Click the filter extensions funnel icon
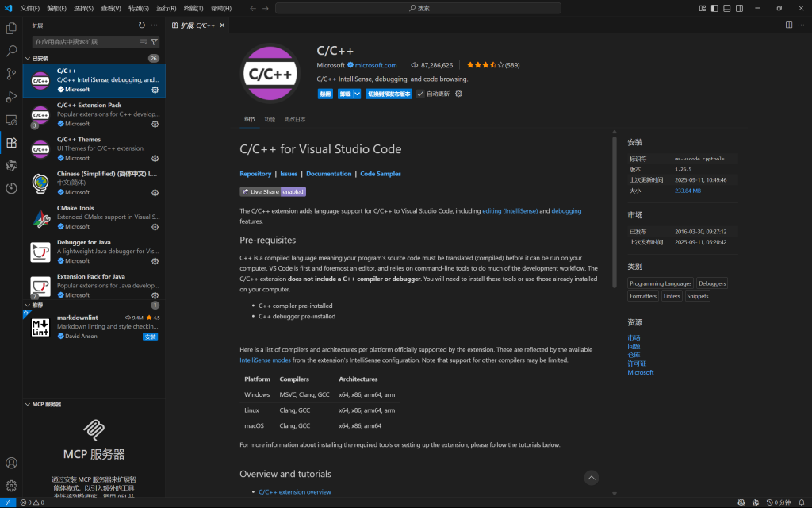812x508 pixels. tap(154, 42)
